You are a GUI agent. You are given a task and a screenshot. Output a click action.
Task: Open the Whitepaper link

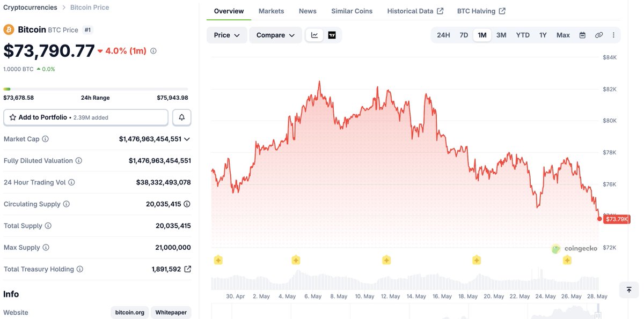pyautogui.click(x=171, y=312)
